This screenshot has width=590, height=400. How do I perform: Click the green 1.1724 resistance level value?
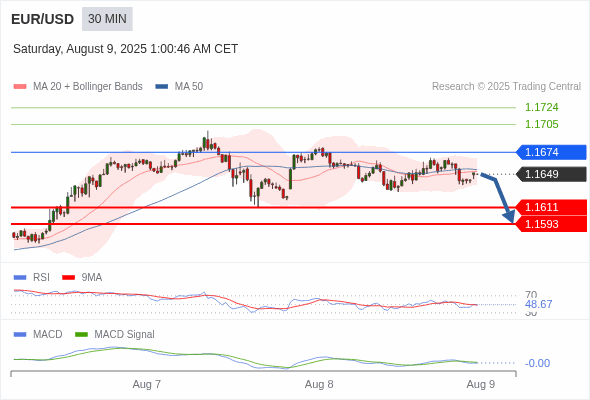point(542,108)
